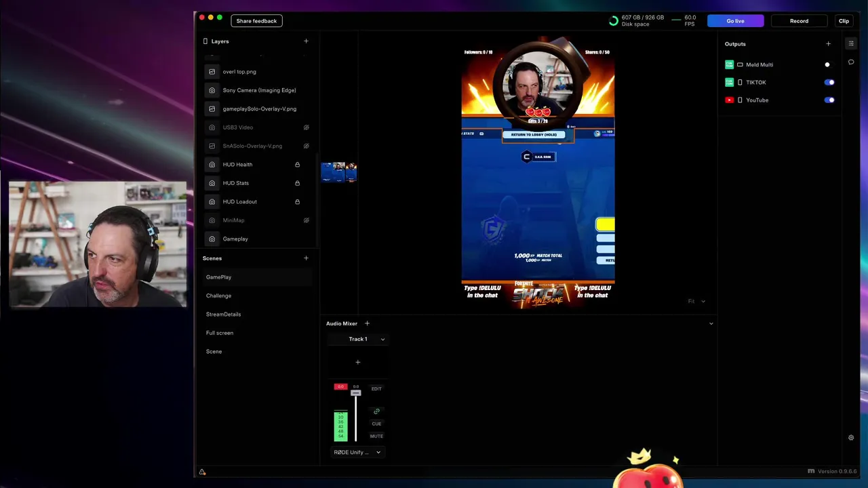Switch to the Full screen scene

(257, 333)
